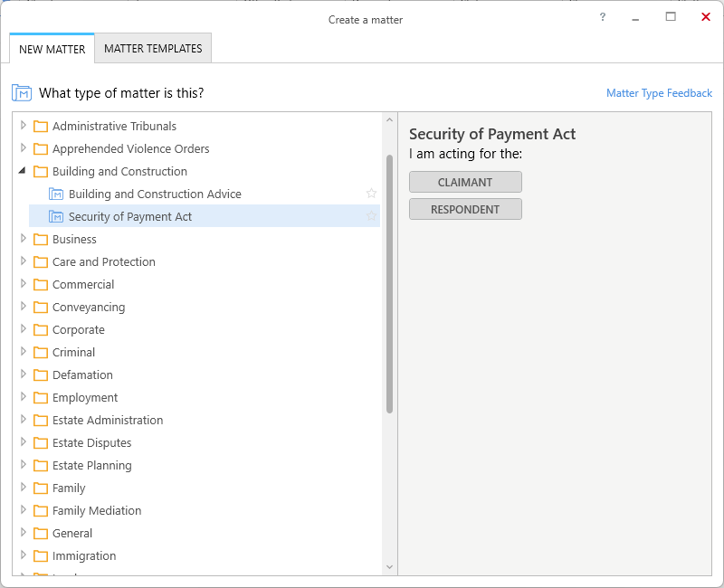The width and height of the screenshot is (724, 588).
Task: Click the Employment folder icon
Action: [x=41, y=397]
